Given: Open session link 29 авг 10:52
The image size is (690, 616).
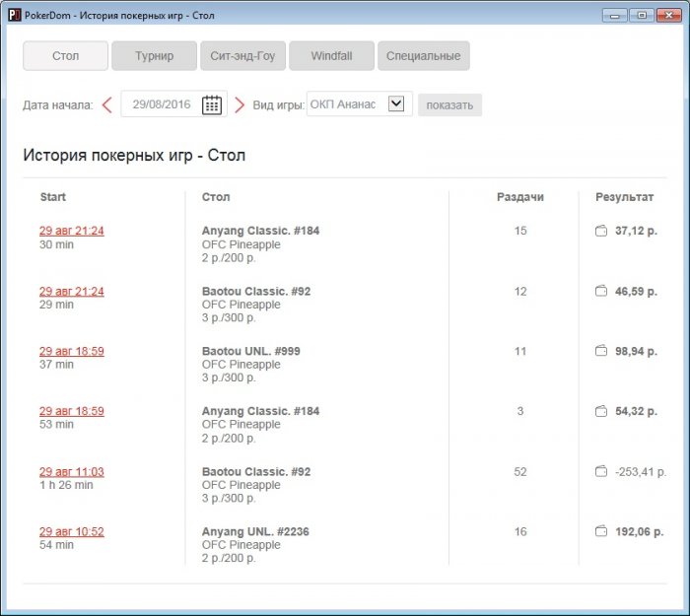Looking at the screenshot, I should tap(72, 531).
